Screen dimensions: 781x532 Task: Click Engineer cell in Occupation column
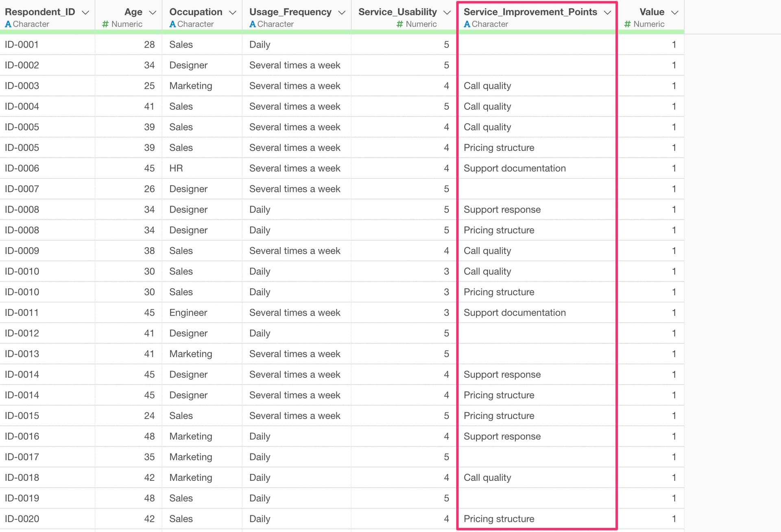[188, 313]
